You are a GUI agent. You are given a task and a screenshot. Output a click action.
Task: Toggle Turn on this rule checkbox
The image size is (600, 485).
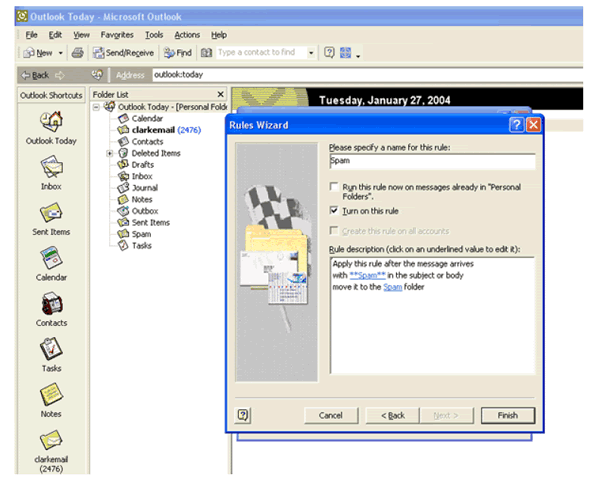(x=334, y=211)
